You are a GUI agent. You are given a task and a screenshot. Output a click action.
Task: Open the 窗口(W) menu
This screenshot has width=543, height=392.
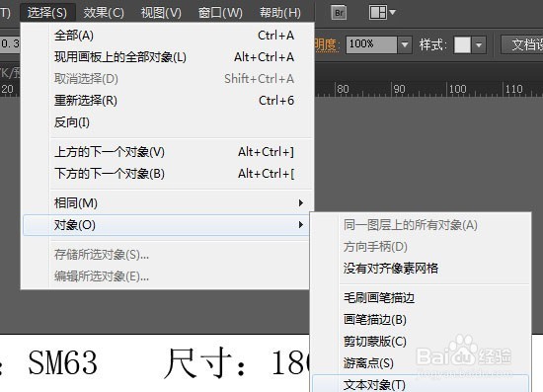point(220,13)
